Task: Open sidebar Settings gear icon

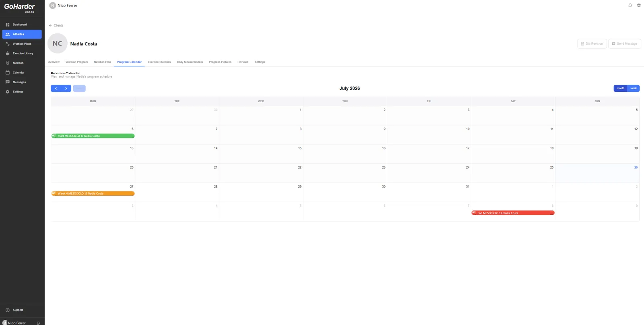Action: [7, 92]
